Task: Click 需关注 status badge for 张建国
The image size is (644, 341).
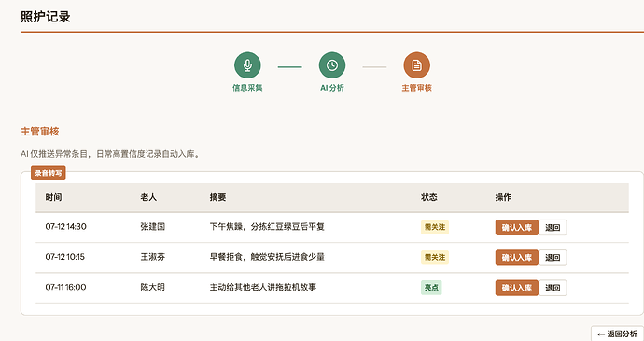Action: [435, 227]
